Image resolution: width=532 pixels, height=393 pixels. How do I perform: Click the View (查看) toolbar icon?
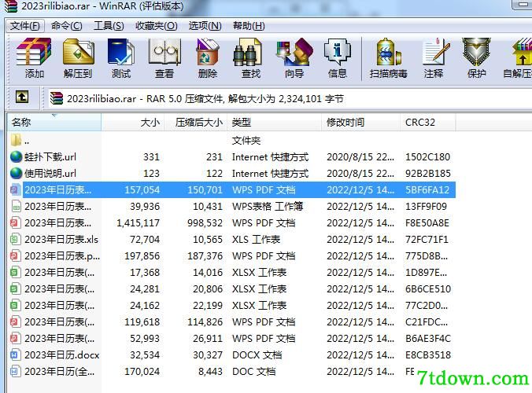tap(164, 52)
